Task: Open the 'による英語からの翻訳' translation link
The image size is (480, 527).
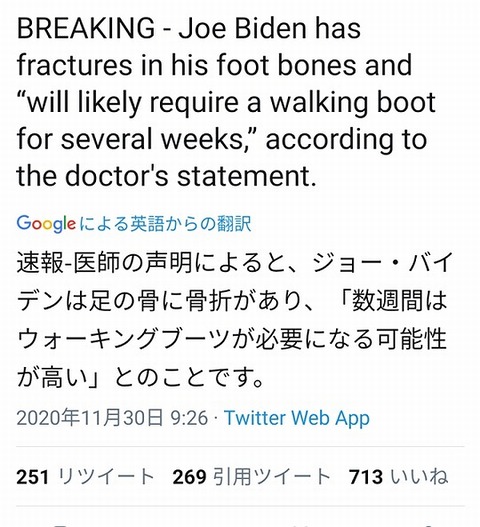Action: coord(166,224)
